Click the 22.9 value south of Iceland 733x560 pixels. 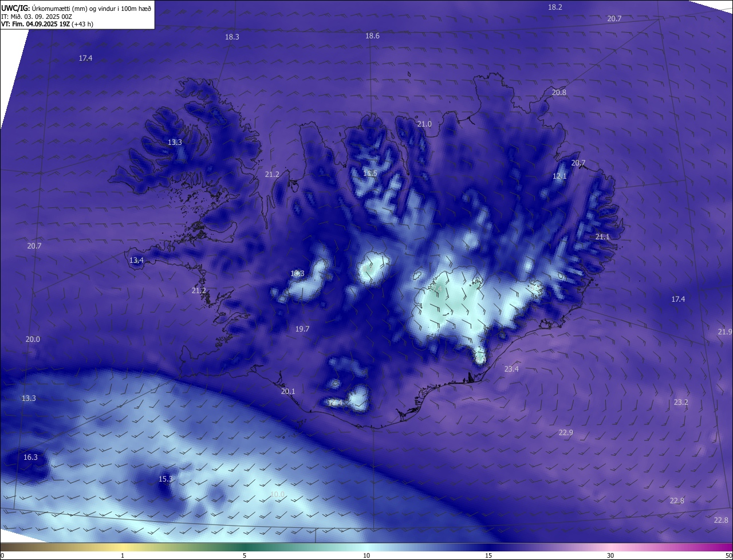click(x=565, y=432)
